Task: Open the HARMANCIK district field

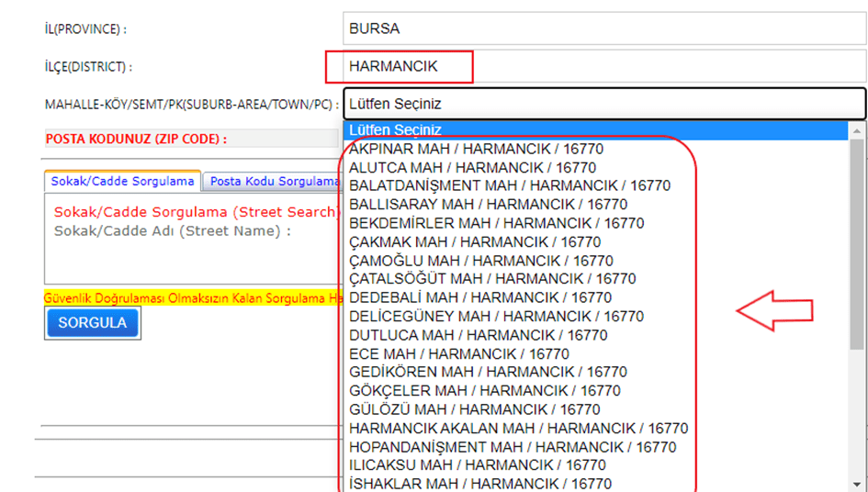Action: pos(603,66)
